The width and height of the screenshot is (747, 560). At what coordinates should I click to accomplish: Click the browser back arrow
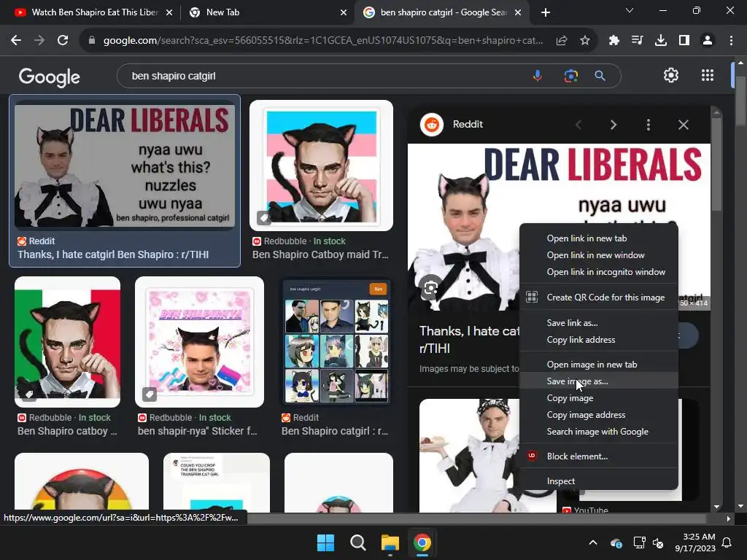16,41
